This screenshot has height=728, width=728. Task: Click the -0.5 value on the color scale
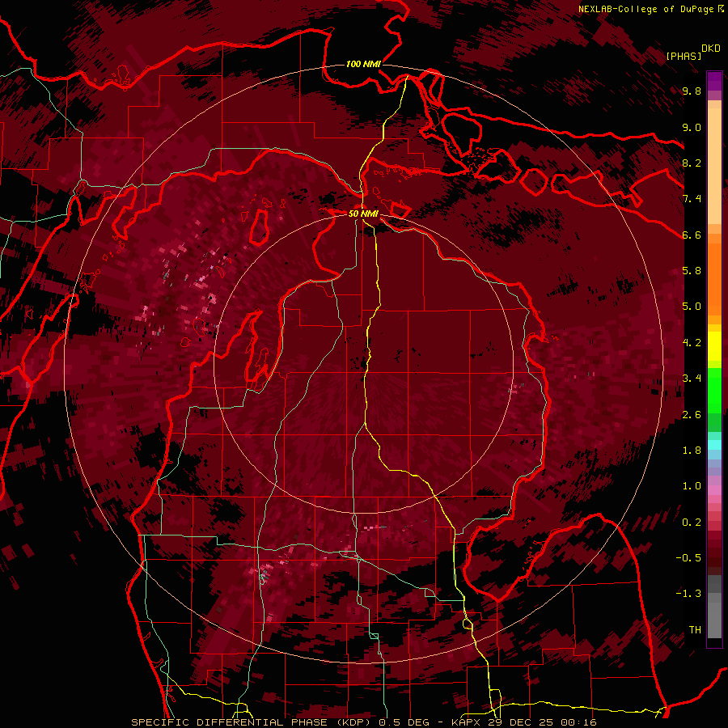pyautogui.click(x=688, y=558)
